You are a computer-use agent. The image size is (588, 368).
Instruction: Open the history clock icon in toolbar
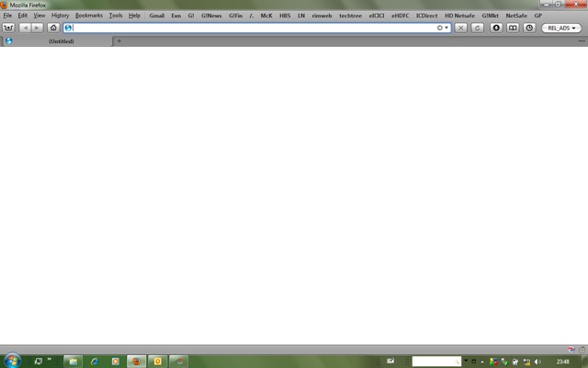point(529,29)
